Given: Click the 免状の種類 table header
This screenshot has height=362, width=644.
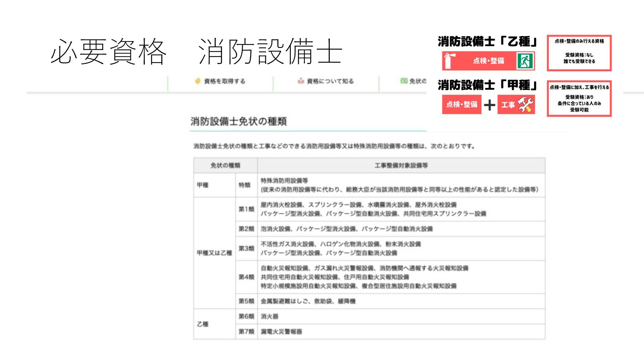Looking at the screenshot, I should (x=225, y=166).
